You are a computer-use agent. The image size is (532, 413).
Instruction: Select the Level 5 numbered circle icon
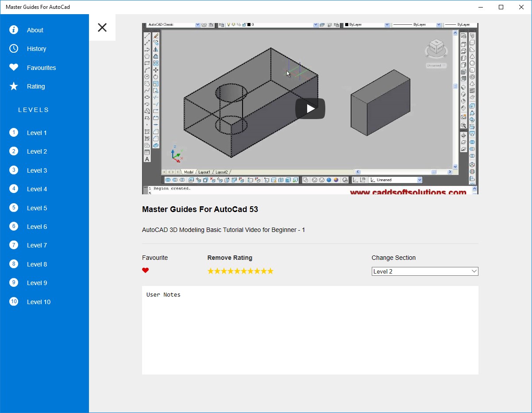point(14,208)
